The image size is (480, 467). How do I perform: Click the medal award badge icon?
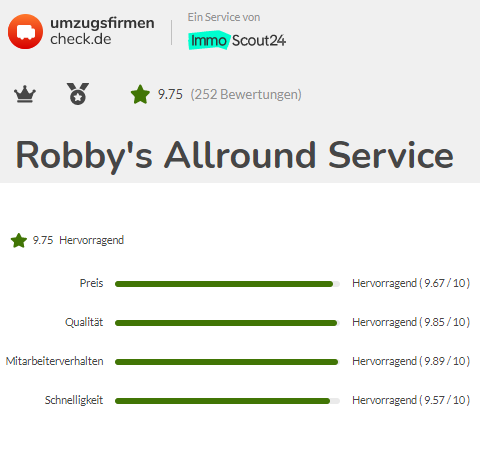[78, 94]
